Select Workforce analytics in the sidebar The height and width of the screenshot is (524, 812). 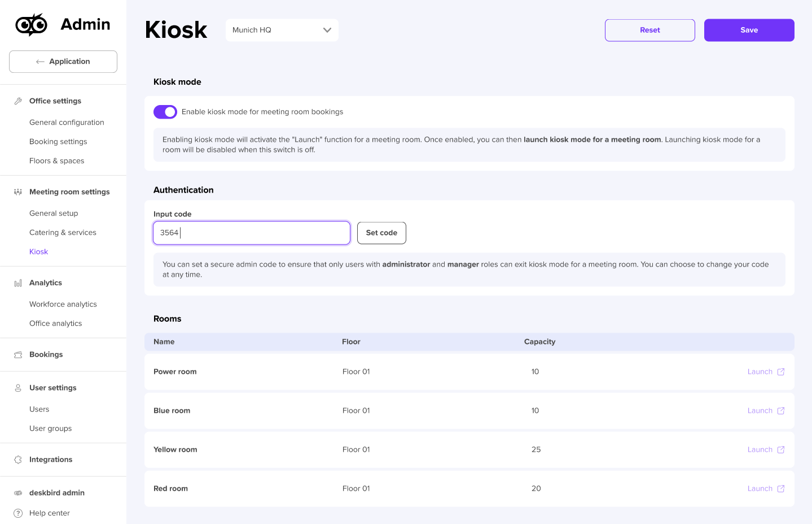pos(63,304)
